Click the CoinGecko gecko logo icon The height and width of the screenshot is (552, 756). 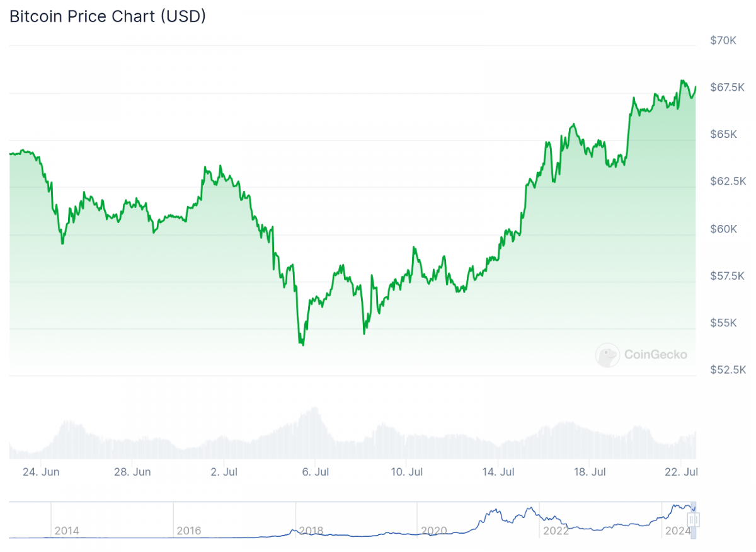(x=607, y=355)
